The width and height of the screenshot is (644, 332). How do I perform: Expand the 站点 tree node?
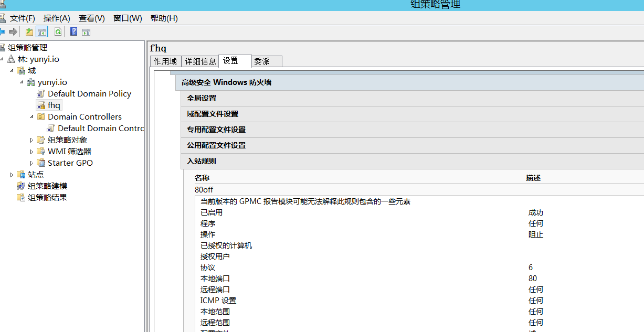tap(12, 175)
